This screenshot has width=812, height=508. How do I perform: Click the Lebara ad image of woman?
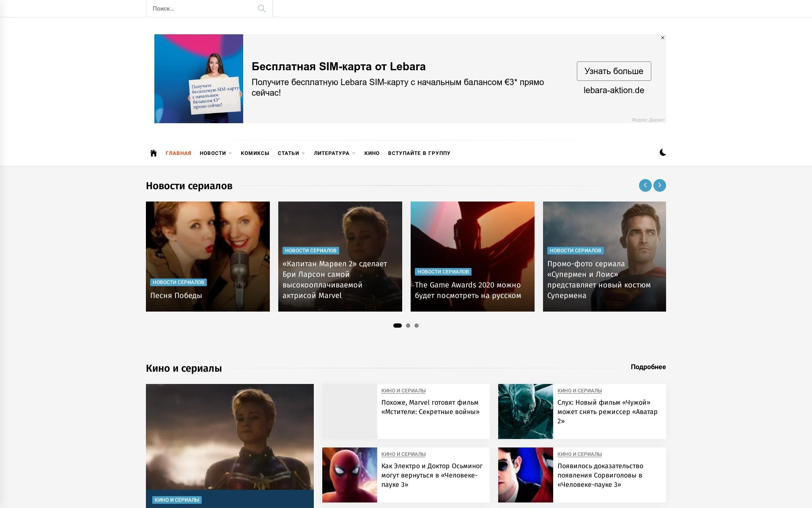[199, 79]
